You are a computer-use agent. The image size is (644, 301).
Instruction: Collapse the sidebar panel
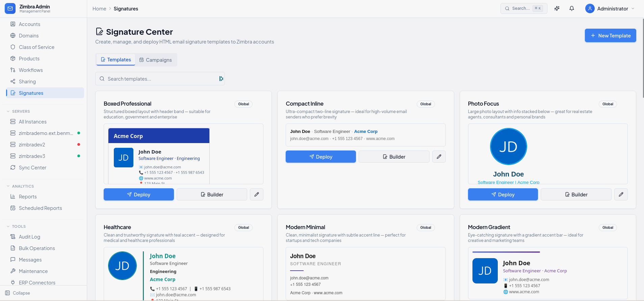point(18,293)
